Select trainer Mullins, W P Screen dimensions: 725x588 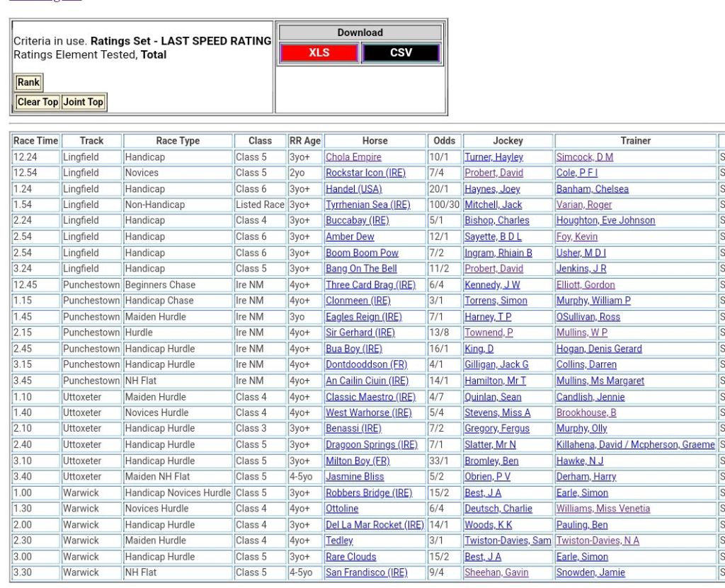pyautogui.click(x=581, y=333)
